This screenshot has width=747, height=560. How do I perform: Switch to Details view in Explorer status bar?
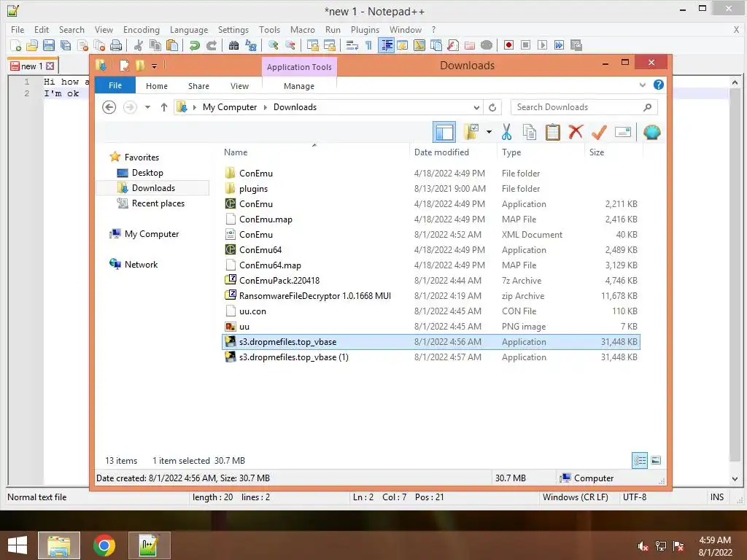tap(639, 460)
